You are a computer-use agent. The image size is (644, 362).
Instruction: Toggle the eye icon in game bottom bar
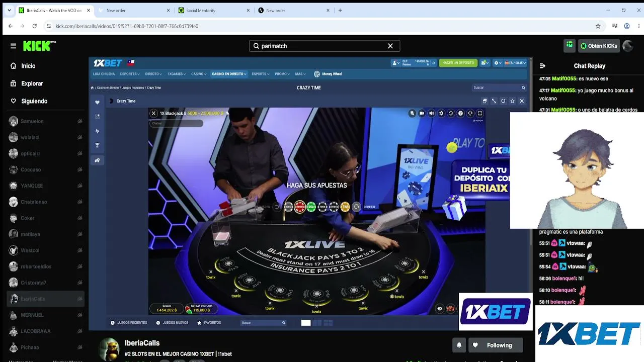[440, 309]
